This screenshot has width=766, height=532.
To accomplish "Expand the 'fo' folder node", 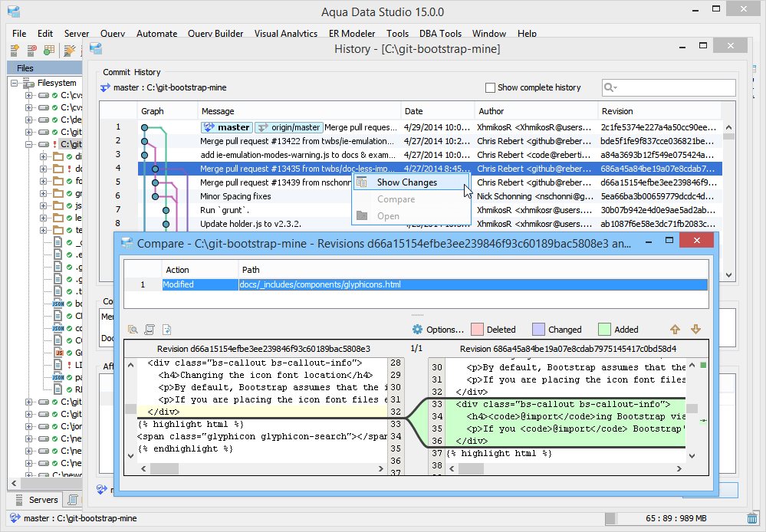I will coord(44,181).
